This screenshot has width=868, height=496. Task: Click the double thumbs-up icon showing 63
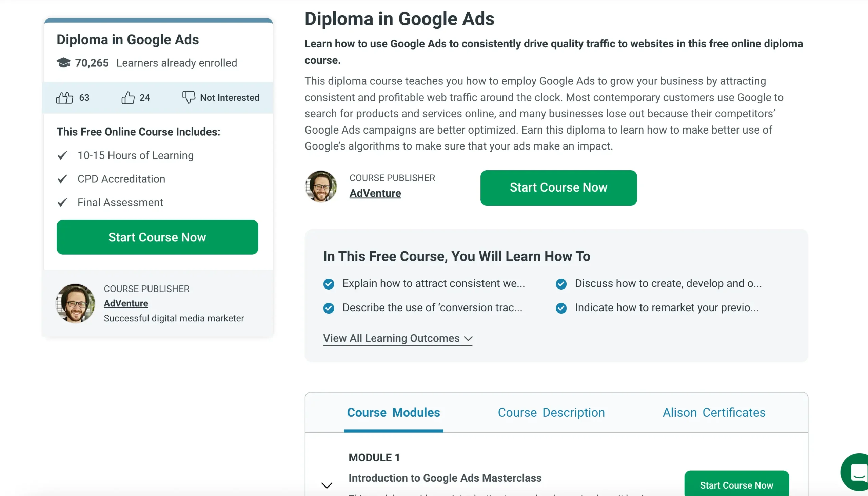[x=64, y=97]
